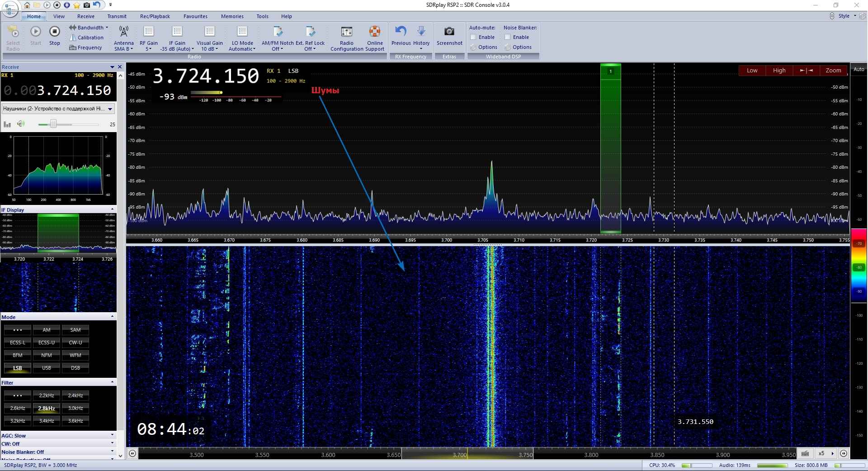This screenshot has height=471, width=868.
Task: Go to the Previous RX frequency
Action: tap(401, 36)
